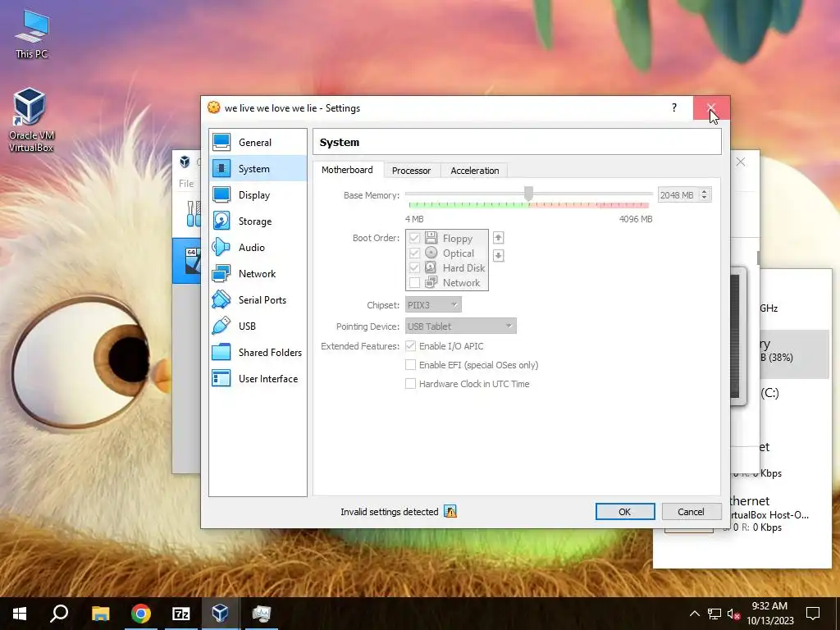Click the invalid settings warning icon
Image resolution: width=840 pixels, height=630 pixels.
(x=450, y=512)
